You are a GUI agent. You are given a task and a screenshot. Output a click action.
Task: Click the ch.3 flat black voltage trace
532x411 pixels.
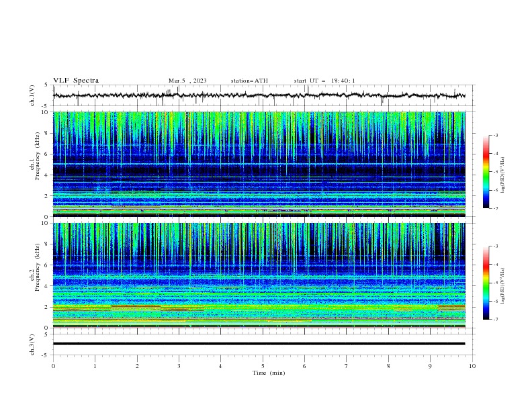[259, 344]
